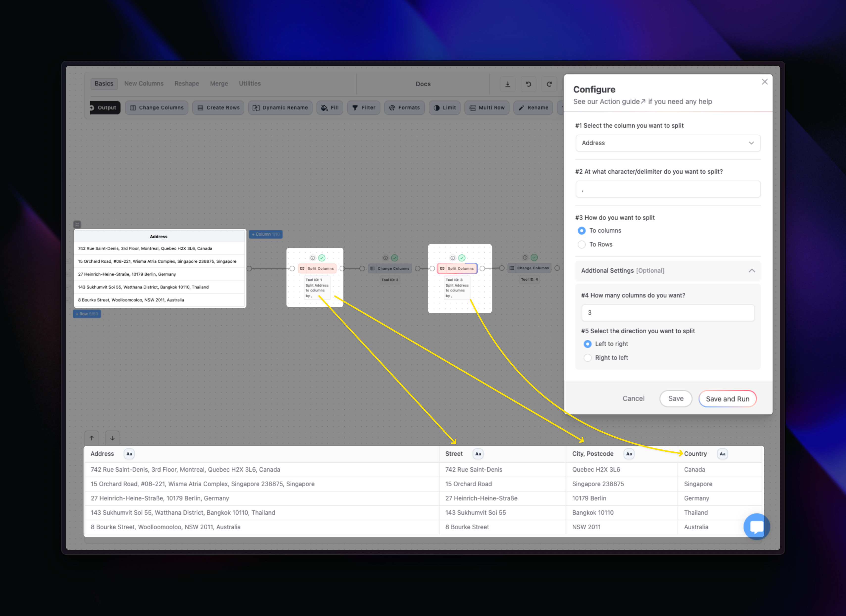Click the redo arrow icon

pos(549,84)
